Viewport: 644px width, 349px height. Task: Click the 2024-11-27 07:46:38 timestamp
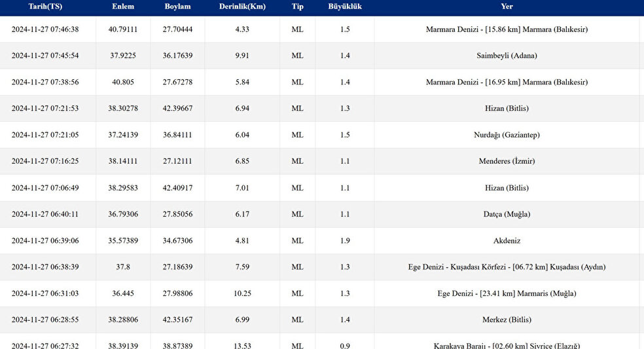tap(45, 29)
